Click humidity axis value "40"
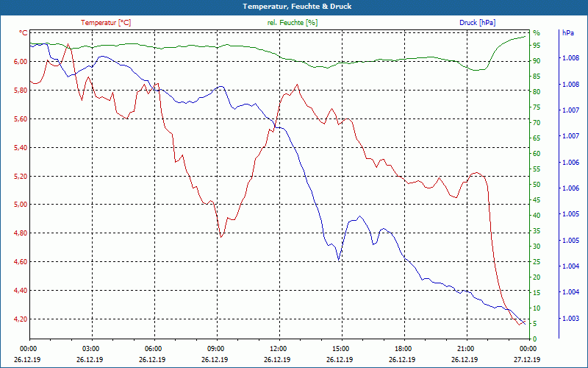 (537, 216)
